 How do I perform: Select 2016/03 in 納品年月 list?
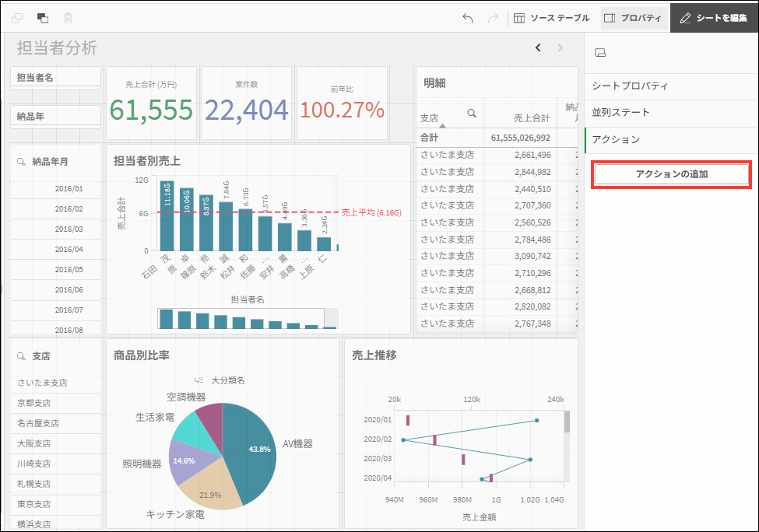point(69,229)
